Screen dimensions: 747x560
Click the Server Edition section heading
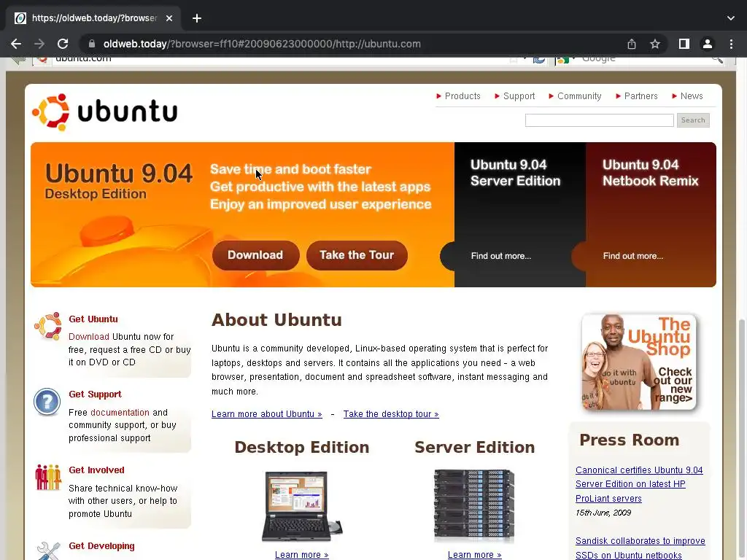click(474, 448)
